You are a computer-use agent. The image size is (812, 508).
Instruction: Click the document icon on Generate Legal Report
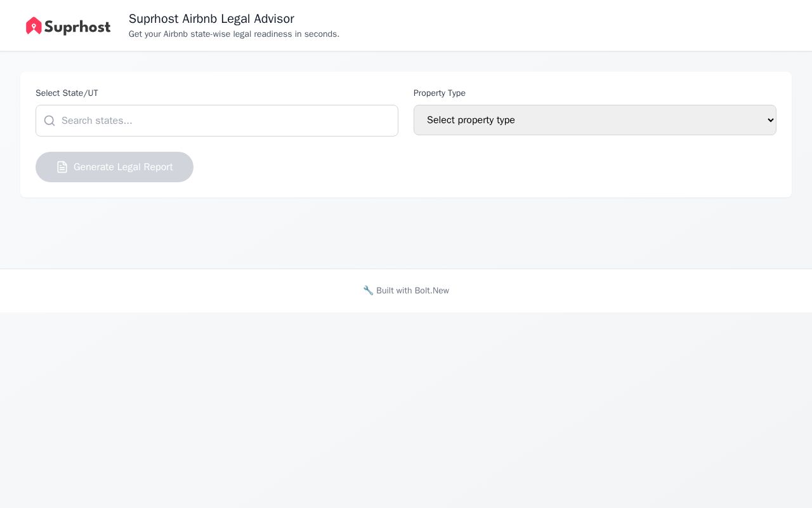[x=62, y=167]
